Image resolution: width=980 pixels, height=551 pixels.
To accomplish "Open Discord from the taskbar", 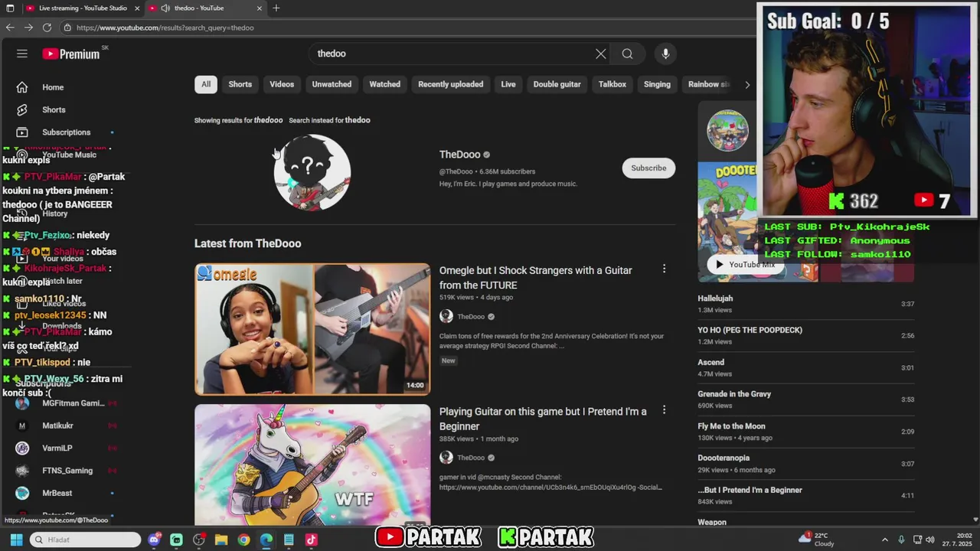I will (154, 540).
